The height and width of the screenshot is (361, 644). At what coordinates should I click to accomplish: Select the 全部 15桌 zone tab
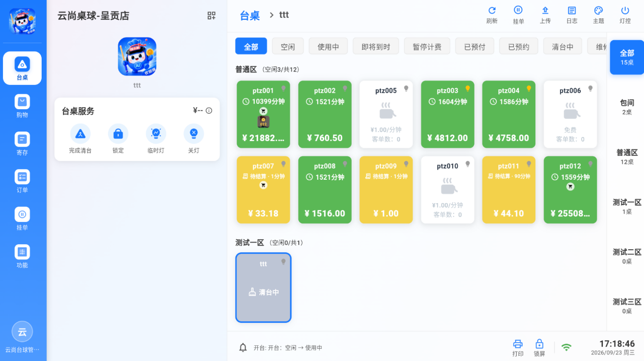(627, 57)
